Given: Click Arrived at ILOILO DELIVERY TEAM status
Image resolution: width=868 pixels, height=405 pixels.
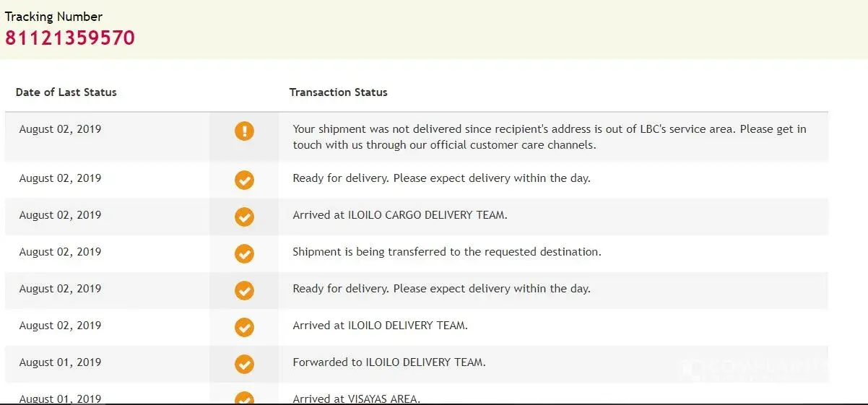Looking at the screenshot, I should [x=380, y=326].
